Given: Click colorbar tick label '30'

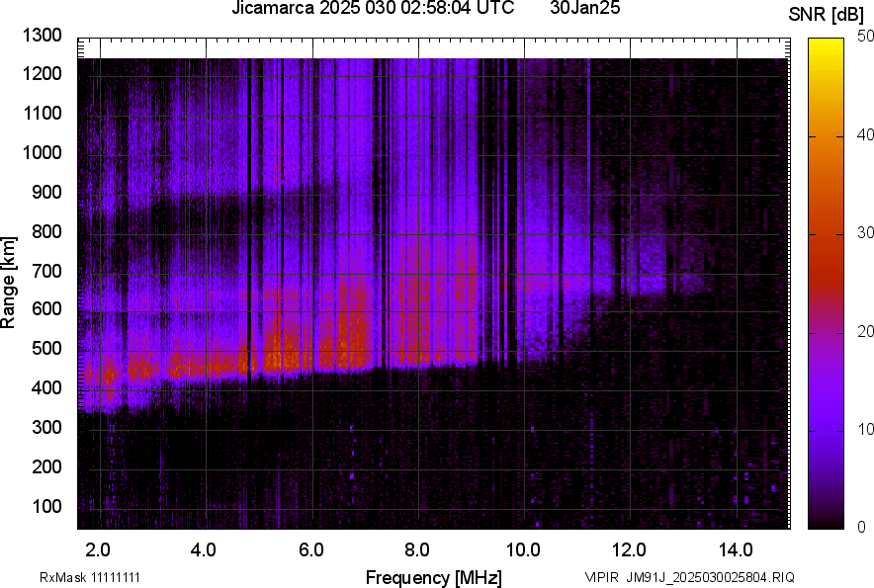Looking at the screenshot, I should pos(866,232).
